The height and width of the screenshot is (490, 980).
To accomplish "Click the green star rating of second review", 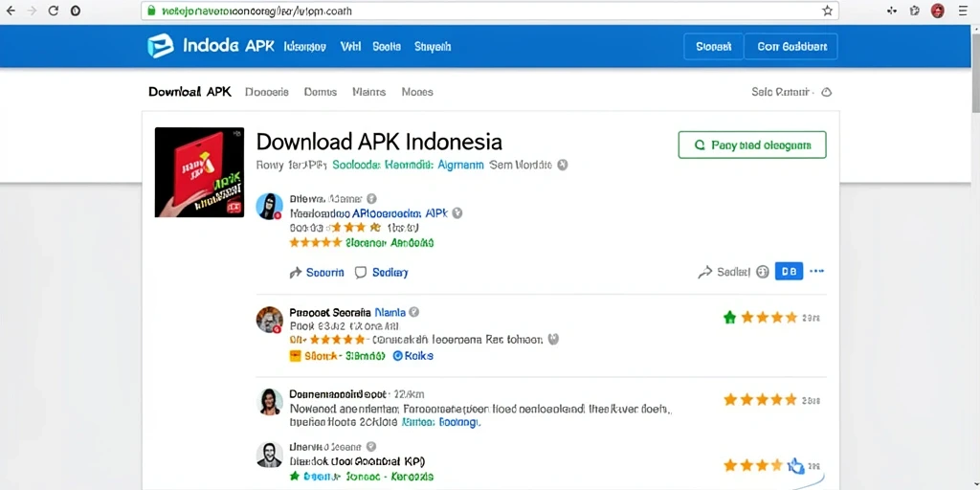I will click(x=729, y=318).
